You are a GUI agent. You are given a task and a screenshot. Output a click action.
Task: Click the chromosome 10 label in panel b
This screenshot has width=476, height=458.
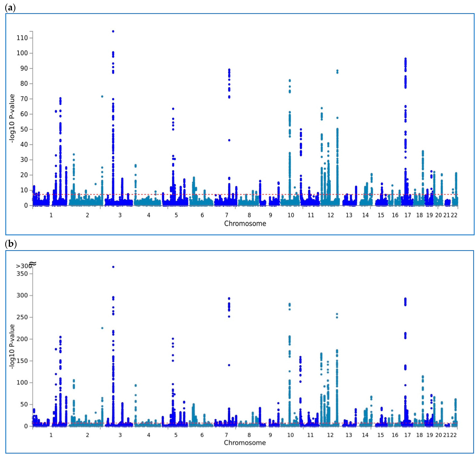[x=290, y=435]
